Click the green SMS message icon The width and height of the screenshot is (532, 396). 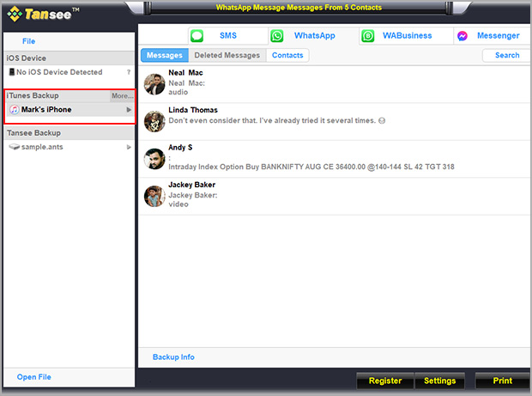pos(197,36)
